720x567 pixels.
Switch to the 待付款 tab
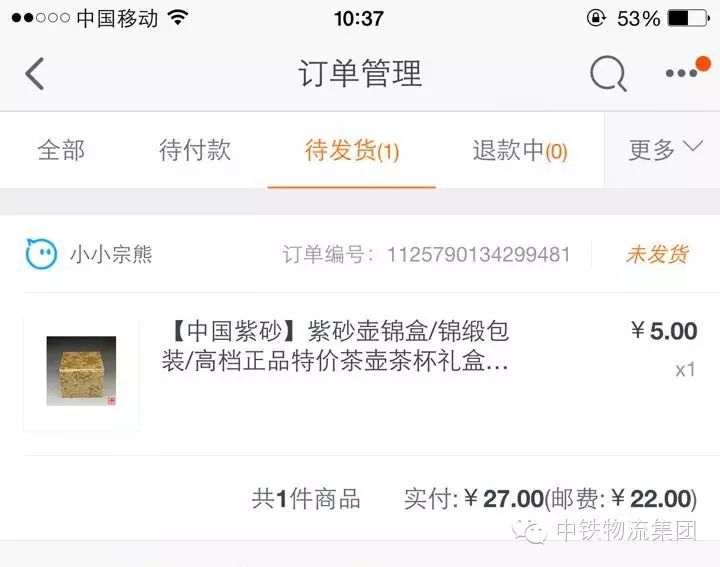195,150
